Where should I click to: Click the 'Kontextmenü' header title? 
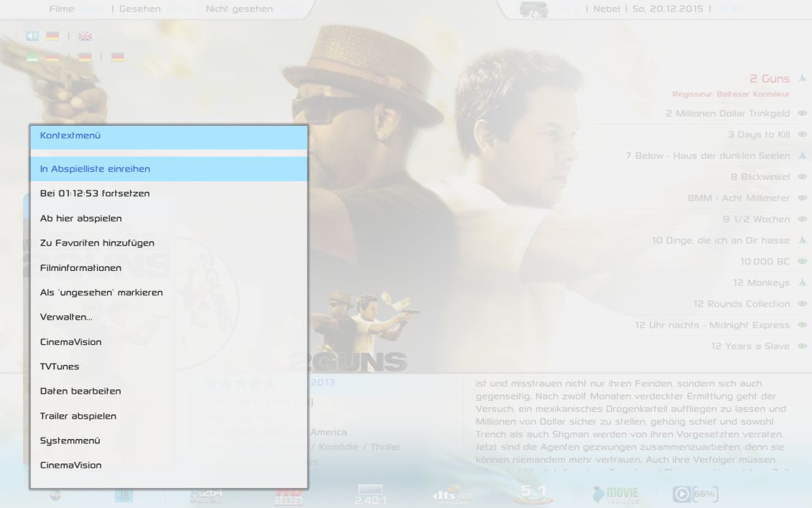pyautogui.click(x=70, y=135)
